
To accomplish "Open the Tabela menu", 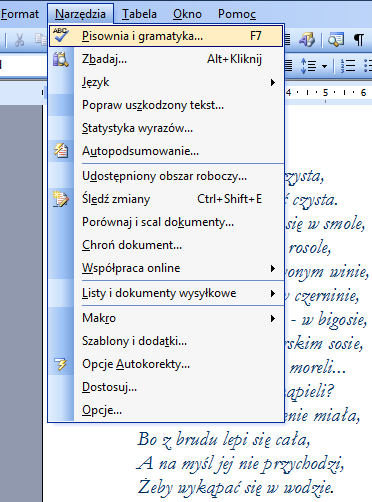I will 139,14.
